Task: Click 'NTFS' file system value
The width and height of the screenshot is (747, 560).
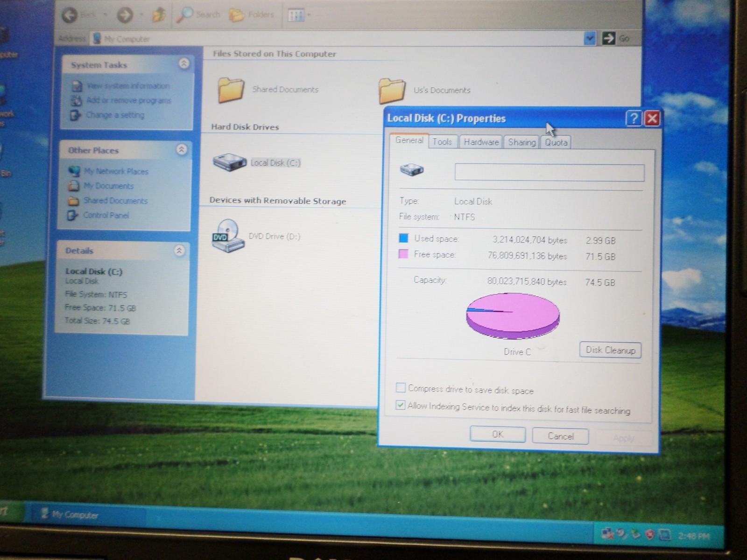Action: pyautogui.click(x=464, y=217)
